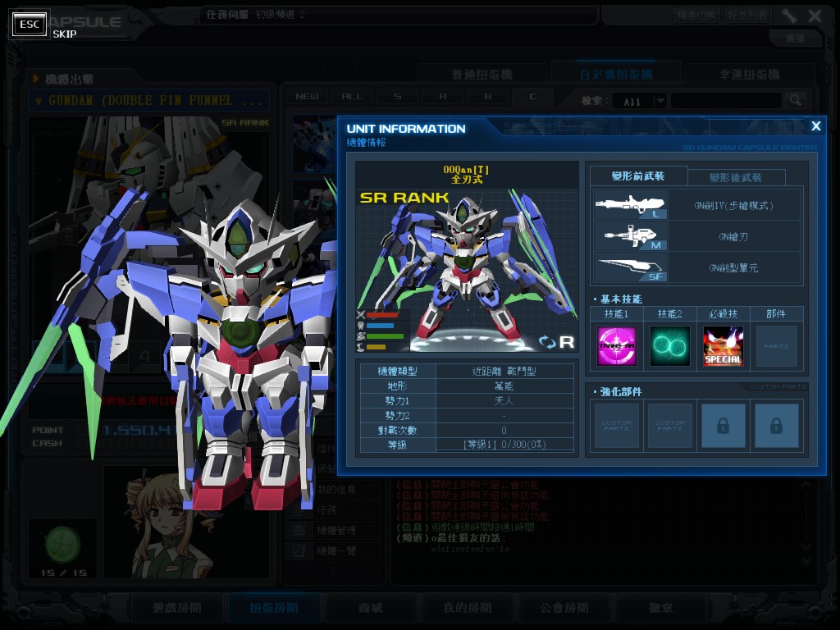This screenshot has height=630, width=840.
Task: Filter by A rank tab
Action: click(442, 97)
